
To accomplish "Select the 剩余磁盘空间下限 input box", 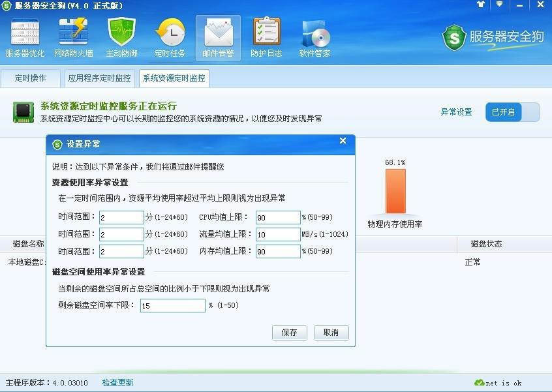I will [172, 305].
